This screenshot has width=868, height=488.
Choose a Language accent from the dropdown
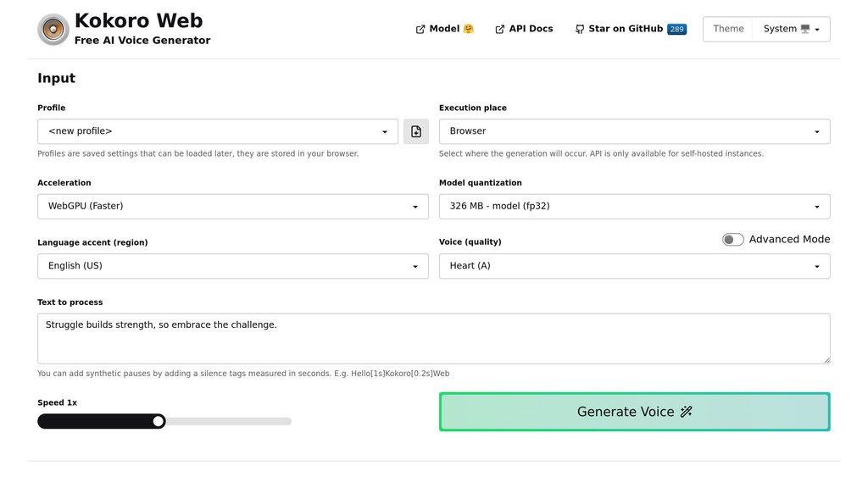coord(233,265)
